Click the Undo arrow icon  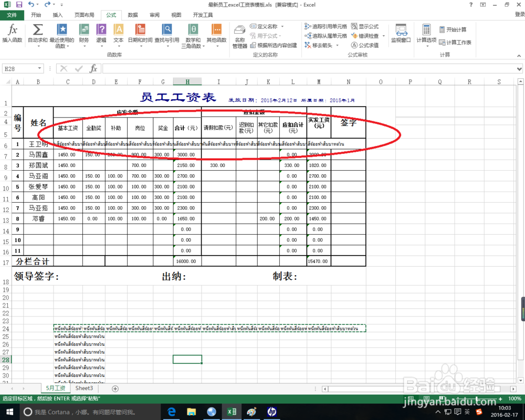pos(31,5)
